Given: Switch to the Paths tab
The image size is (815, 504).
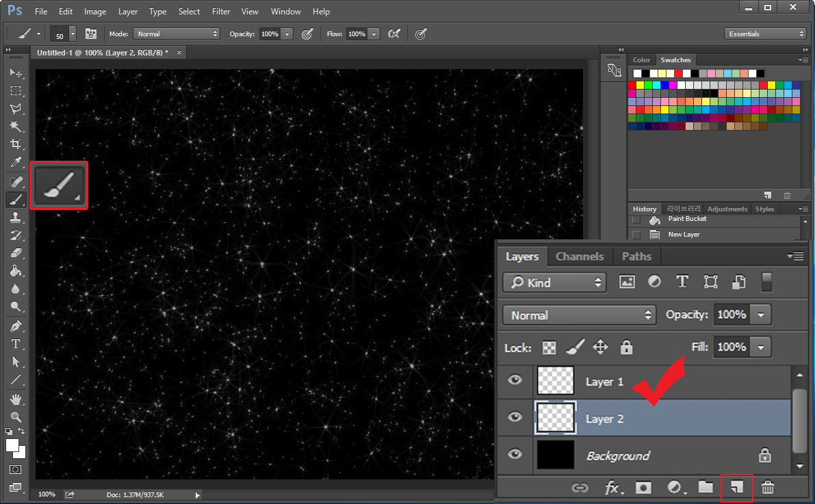Looking at the screenshot, I should click(636, 256).
